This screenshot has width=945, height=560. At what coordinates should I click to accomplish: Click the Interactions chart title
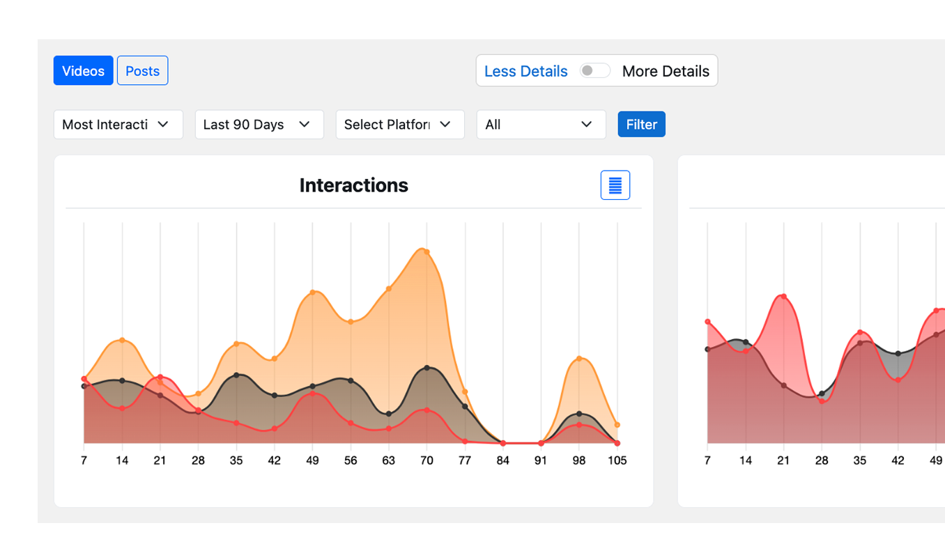coord(353,185)
